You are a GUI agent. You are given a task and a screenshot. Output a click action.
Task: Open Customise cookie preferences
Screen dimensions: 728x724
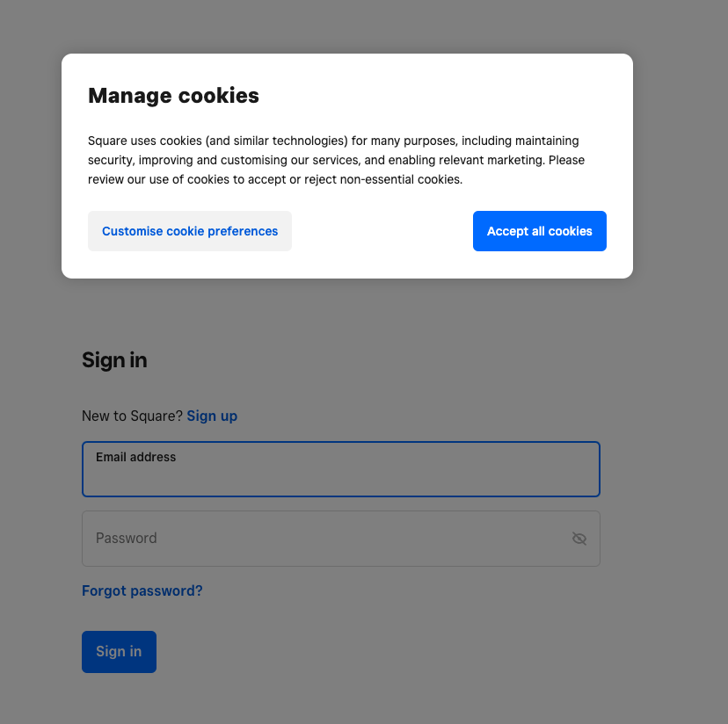[190, 231]
